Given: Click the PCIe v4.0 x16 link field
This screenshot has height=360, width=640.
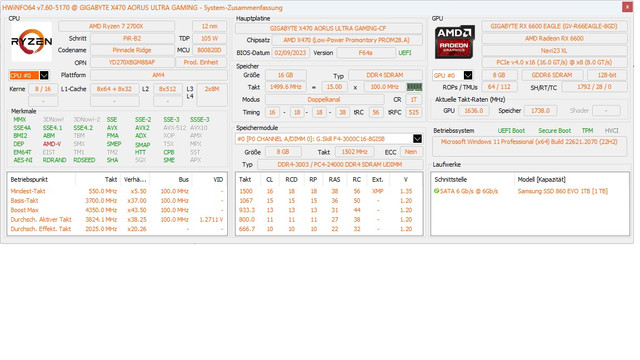Looking at the screenshot, I should 554,62.
